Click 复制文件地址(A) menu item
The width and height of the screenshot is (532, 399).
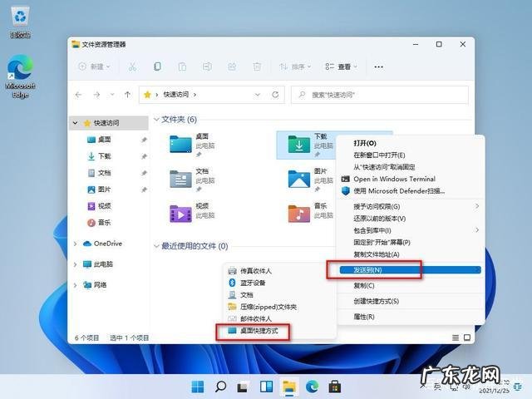pos(410,254)
